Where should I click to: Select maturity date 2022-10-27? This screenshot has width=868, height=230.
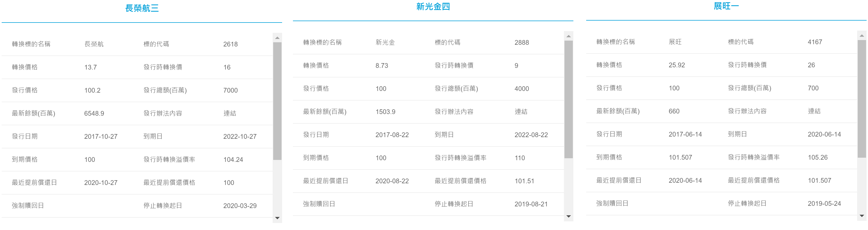(x=240, y=136)
